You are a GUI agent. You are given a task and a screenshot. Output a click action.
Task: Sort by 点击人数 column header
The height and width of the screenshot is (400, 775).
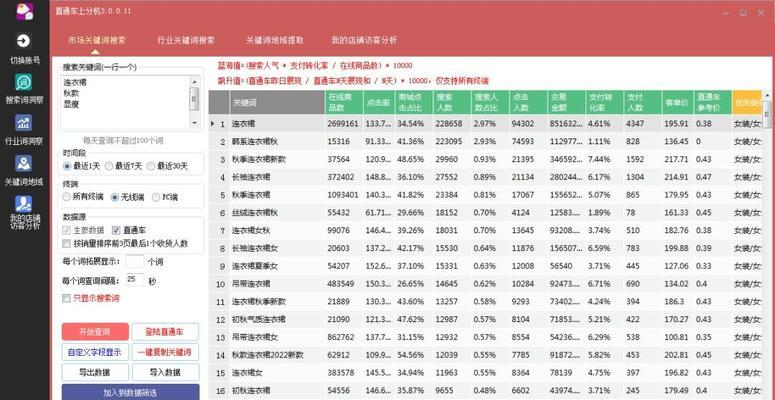click(528, 103)
